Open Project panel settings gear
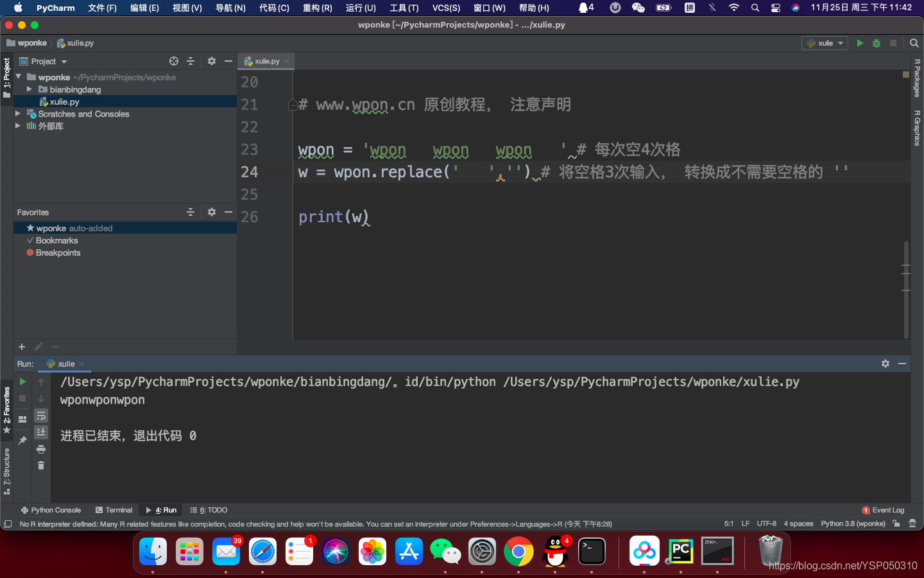Viewport: 924px width, 578px height. click(212, 61)
